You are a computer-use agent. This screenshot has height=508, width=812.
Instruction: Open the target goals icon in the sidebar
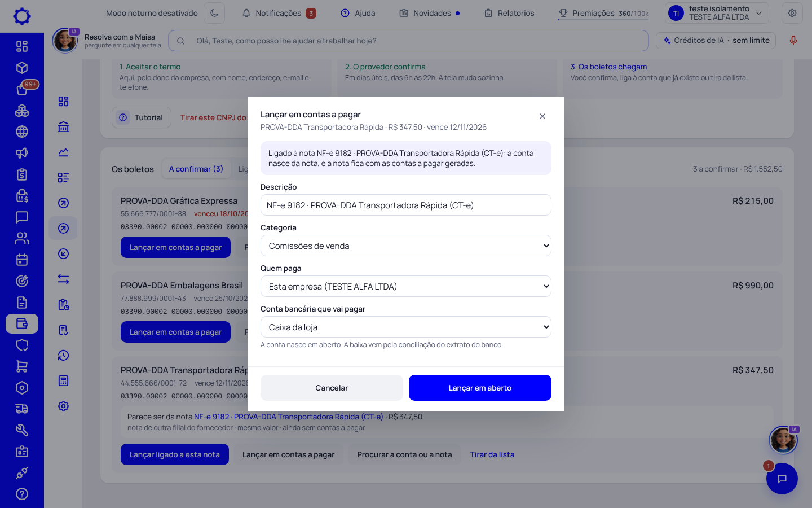pos(22,281)
